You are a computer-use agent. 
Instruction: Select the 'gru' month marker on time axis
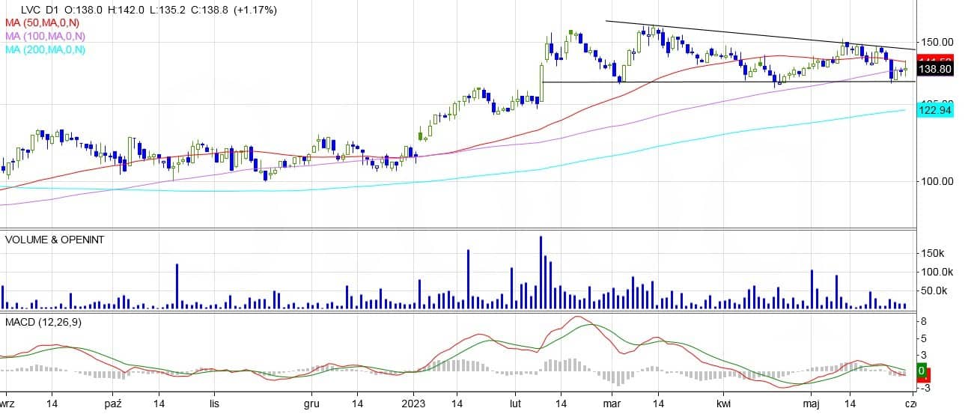[311, 403]
